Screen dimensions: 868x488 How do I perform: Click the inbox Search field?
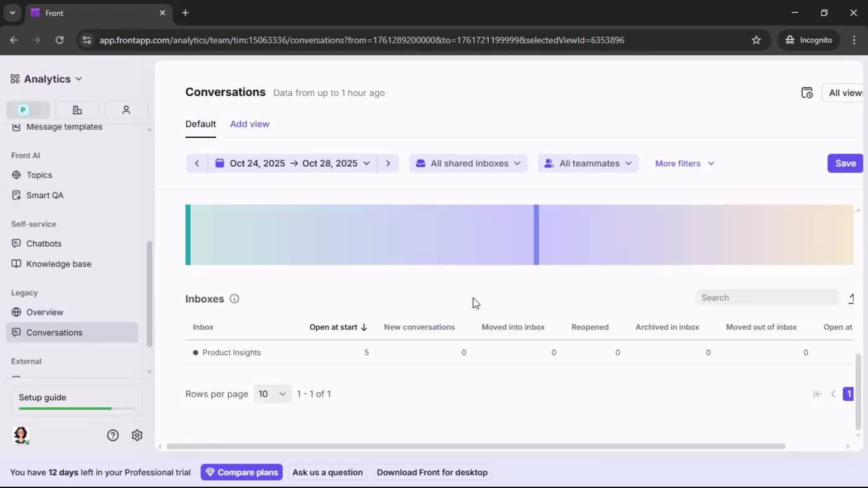tap(768, 297)
